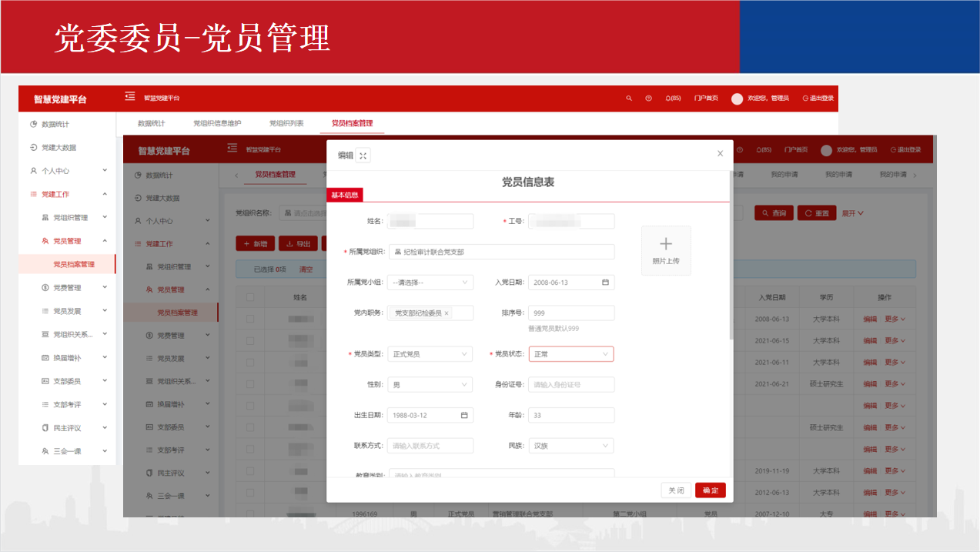Click the magnifier search icon in top header

coord(629,99)
